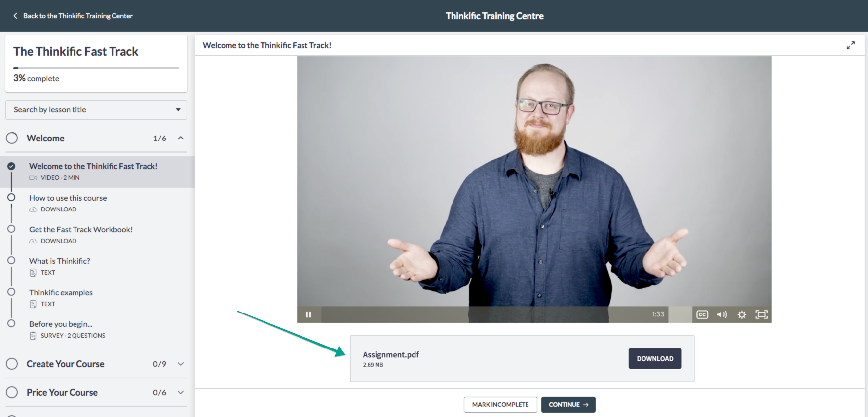Click survey icon under Before you begin
The width and height of the screenshot is (868, 417).
coord(33,336)
